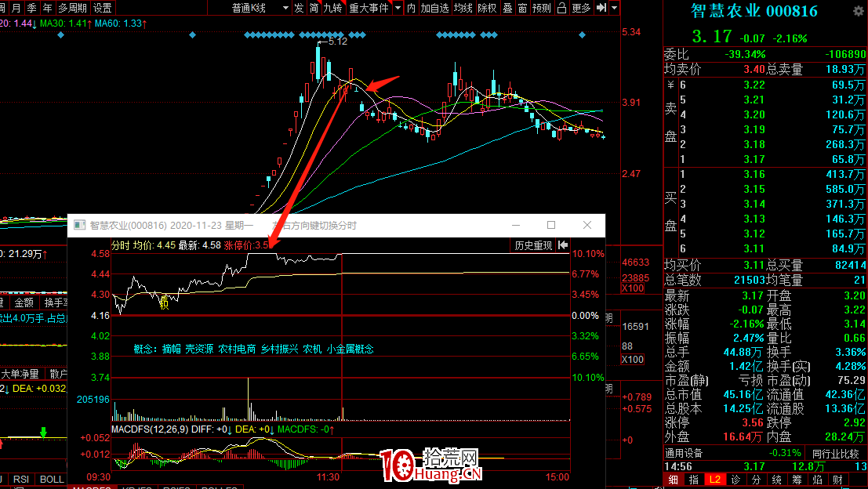Select the 细 tab in the quote panel
Viewport: 868px width, 489px height.
click(673, 480)
